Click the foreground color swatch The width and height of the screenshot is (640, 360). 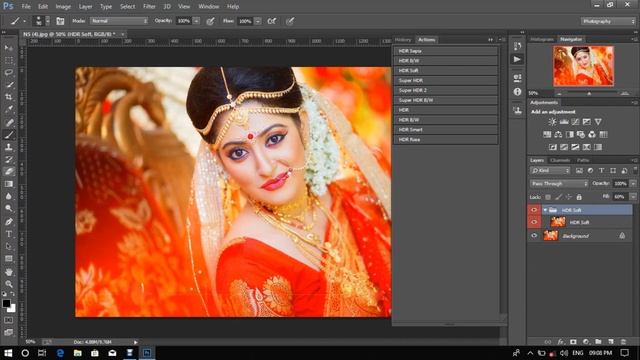[x=6, y=303]
